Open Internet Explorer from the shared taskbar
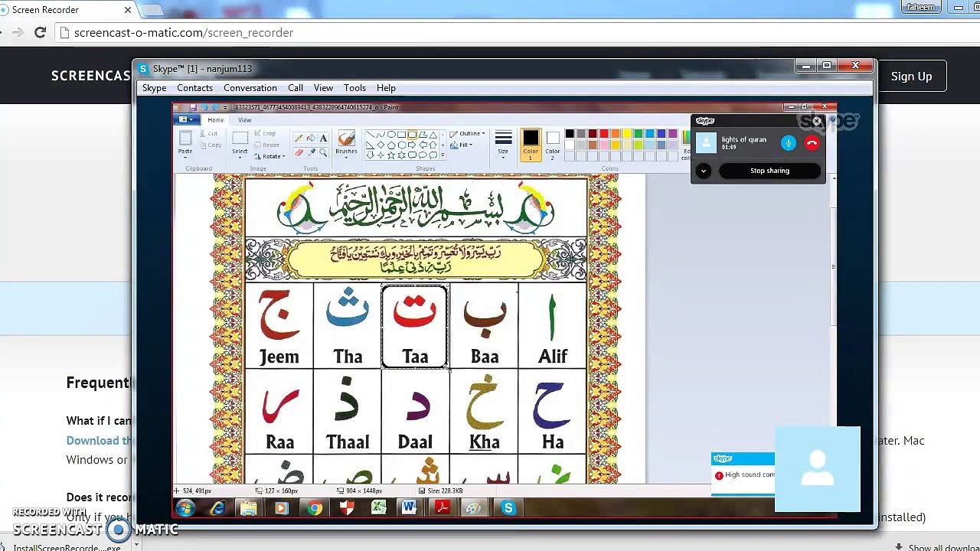The height and width of the screenshot is (551, 980). (218, 508)
